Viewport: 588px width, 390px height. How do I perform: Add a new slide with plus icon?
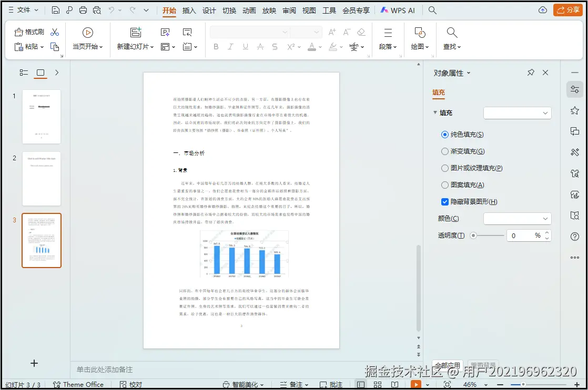(x=34, y=363)
